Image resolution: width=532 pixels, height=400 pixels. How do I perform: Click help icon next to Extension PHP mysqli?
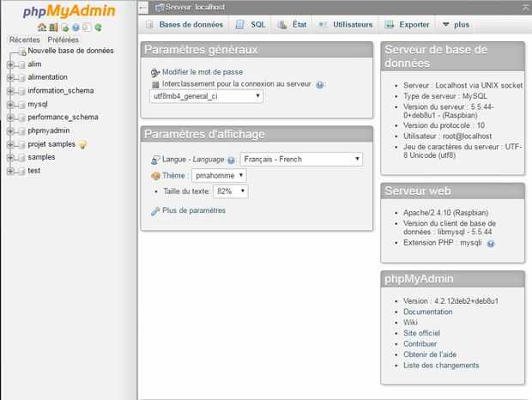click(x=491, y=243)
